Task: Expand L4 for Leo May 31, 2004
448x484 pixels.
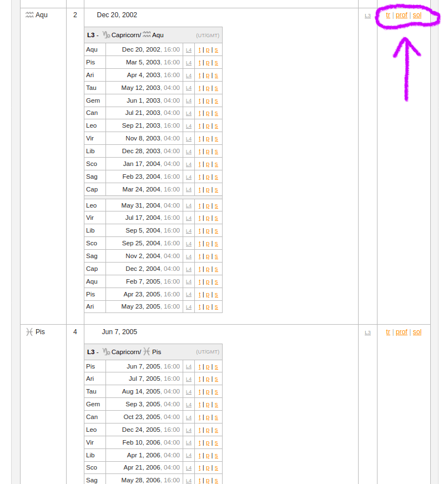Action: click(x=189, y=206)
